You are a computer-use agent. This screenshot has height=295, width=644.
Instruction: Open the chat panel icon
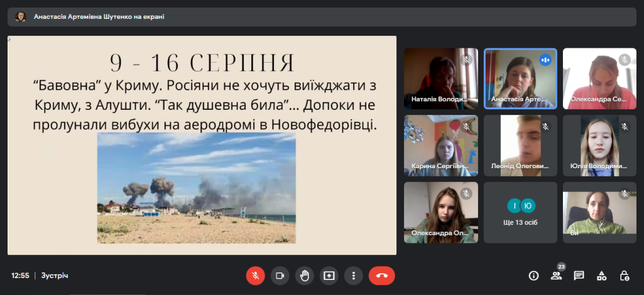[x=579, y=276]
